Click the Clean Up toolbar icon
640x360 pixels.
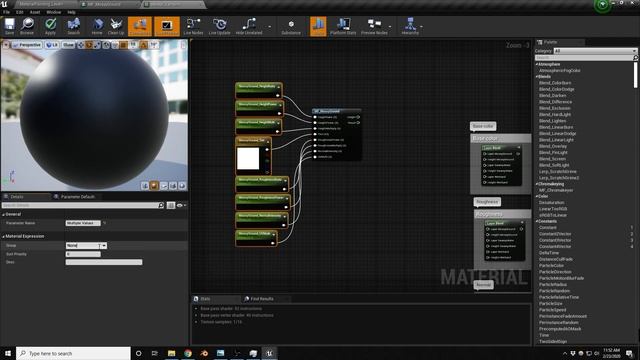click(x=116, y=26)
